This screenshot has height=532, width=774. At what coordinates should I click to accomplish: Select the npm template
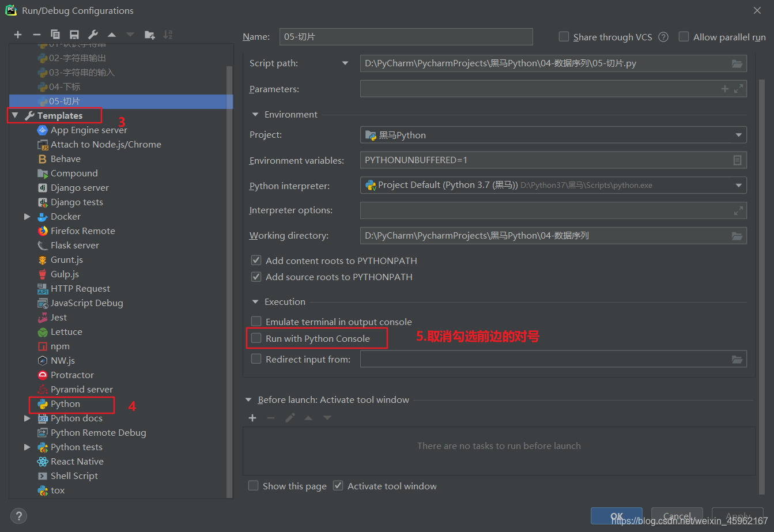pyautogui.click(x=60, y=346)
